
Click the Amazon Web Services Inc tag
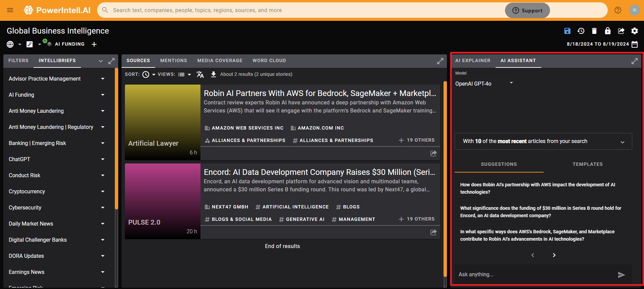coord(244,128)
